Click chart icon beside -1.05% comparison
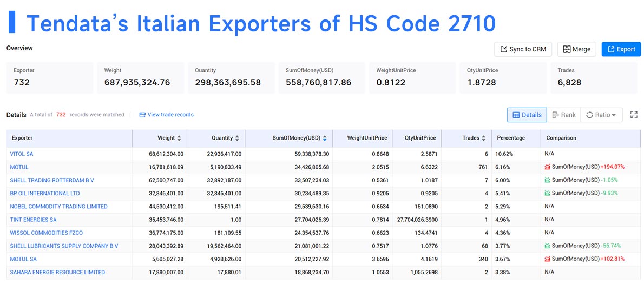The image size is (644, 284). pyautogui.click(x=548, y=180)
